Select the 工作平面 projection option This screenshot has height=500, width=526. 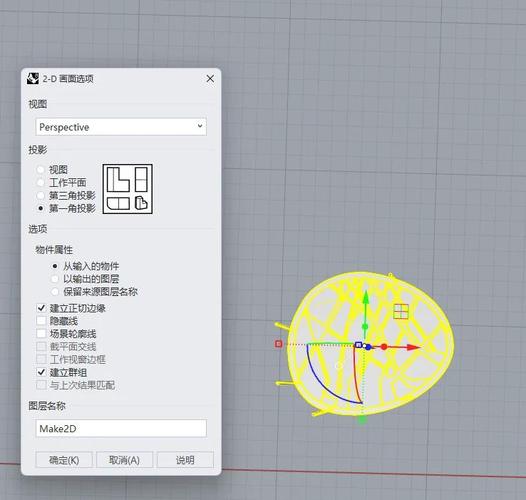tap(41, 183)
